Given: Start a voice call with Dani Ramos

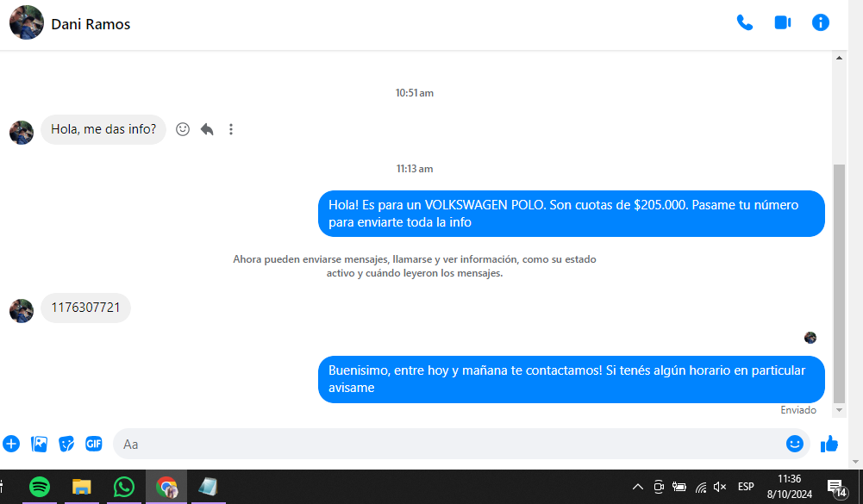Looking at the screenshot, I should [x=745, y=23].
